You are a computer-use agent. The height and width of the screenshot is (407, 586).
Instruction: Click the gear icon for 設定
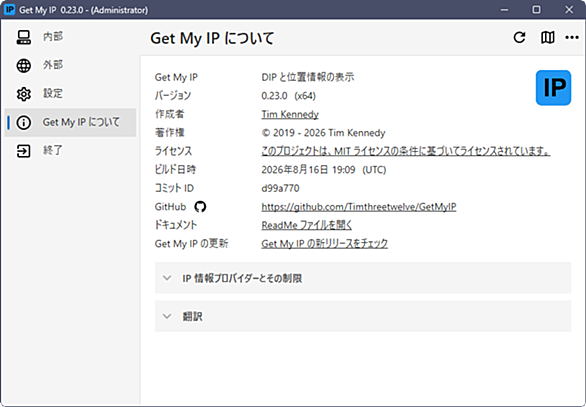click(x=24, y=94)
